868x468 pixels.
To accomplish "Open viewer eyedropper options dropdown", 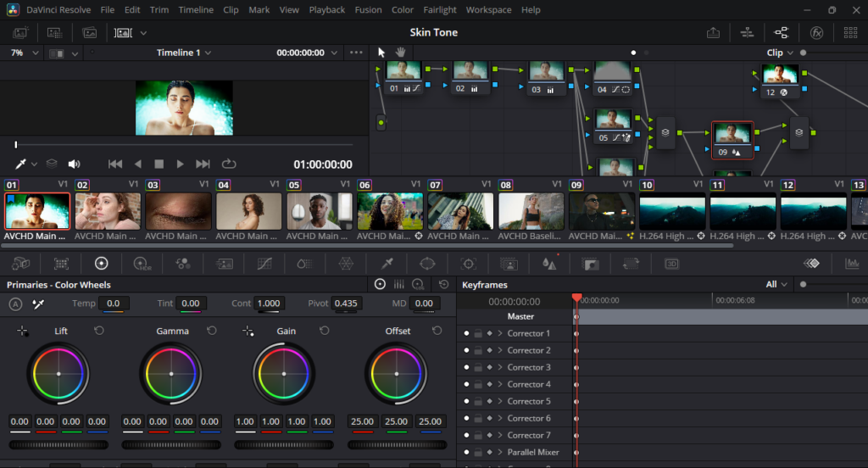I will click(34, 164).
